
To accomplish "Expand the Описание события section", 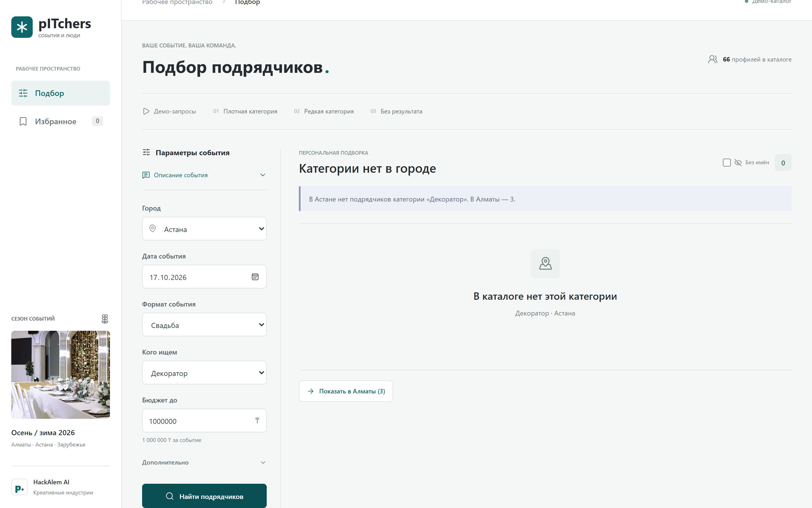I will tap(204, 175).
